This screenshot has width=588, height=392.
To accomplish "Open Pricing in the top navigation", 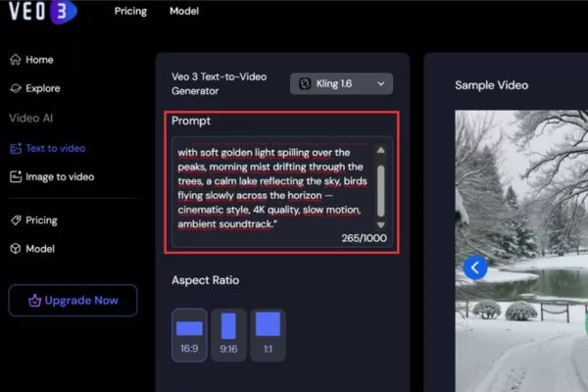I will click(x=130, y=11).
